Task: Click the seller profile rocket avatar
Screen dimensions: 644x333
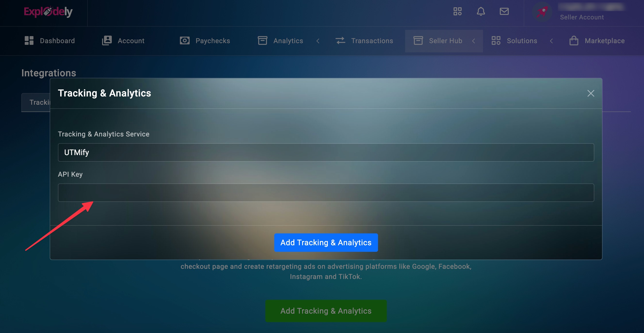Action: [x=542, y=12]
